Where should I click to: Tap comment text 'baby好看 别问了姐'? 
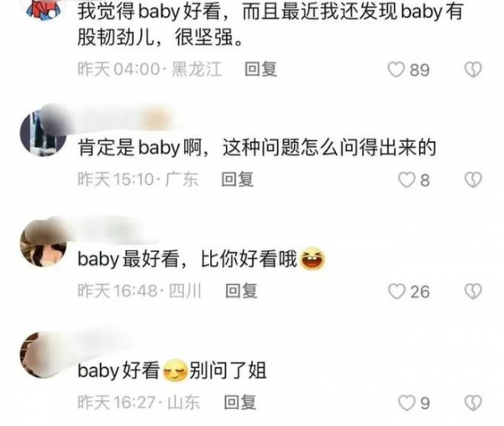tap(172, 371)
